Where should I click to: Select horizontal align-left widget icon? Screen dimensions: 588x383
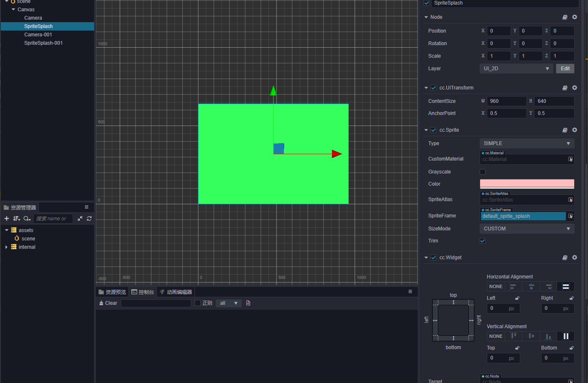tap(513, 286)
